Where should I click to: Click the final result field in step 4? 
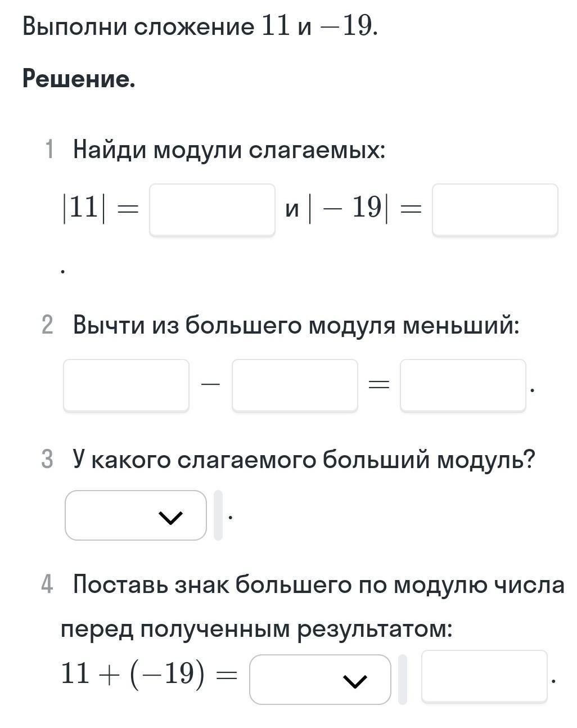484,676
